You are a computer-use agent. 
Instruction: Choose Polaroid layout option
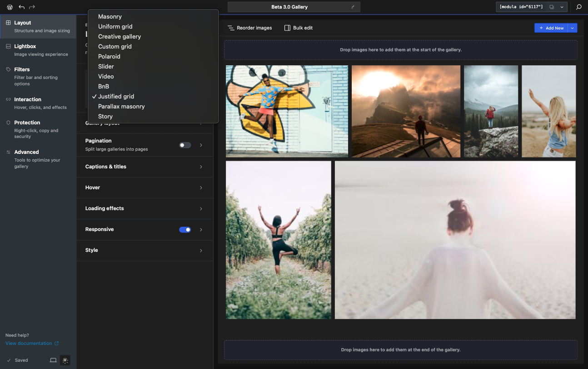point(109,57)
